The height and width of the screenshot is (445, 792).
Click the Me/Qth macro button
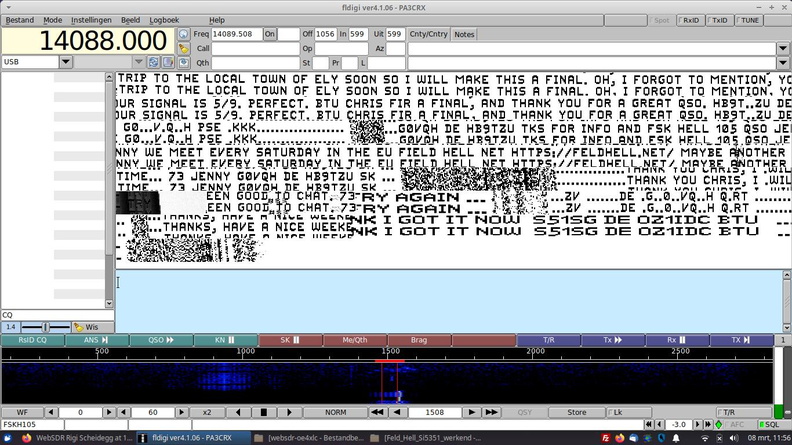(x=354, y=340)
